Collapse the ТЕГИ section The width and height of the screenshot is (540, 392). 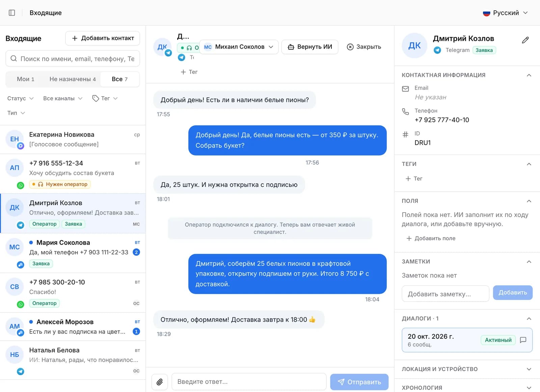click(529, 164)
